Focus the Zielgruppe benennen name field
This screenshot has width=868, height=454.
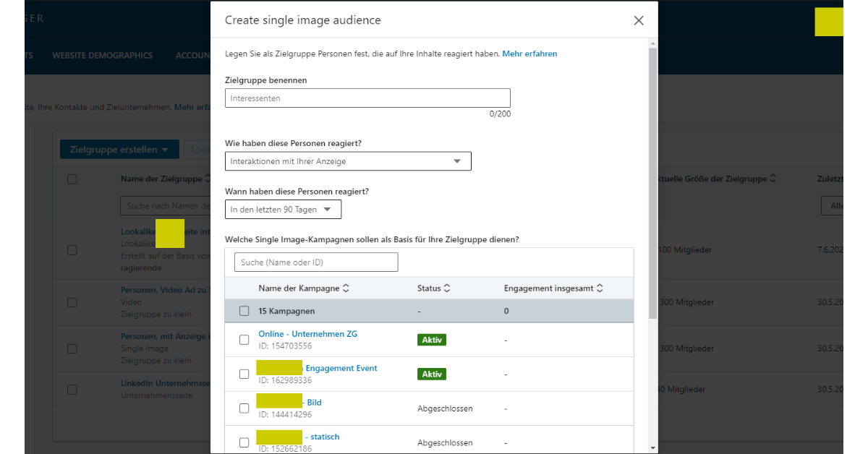click(367, 98)
